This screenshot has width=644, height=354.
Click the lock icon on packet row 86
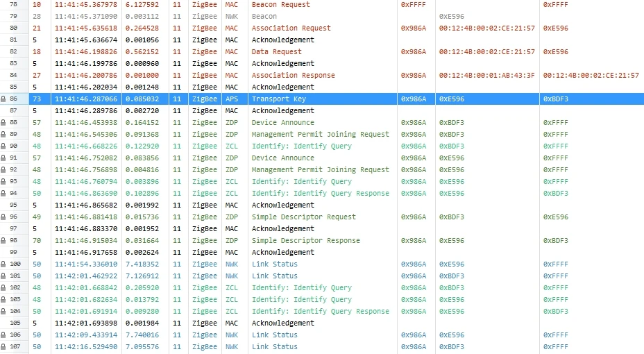pos(3,99)
